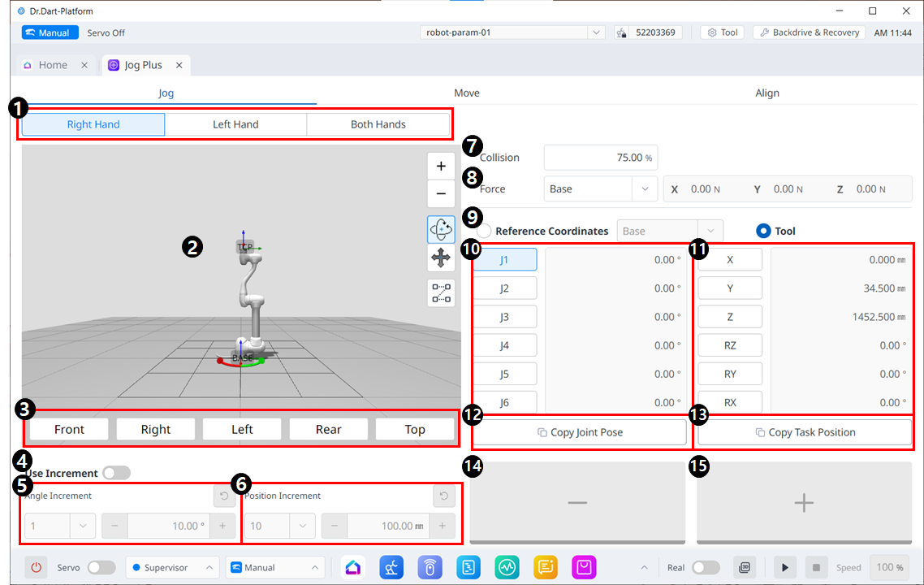Enable the Use Increment toggle

coord(116,473)
